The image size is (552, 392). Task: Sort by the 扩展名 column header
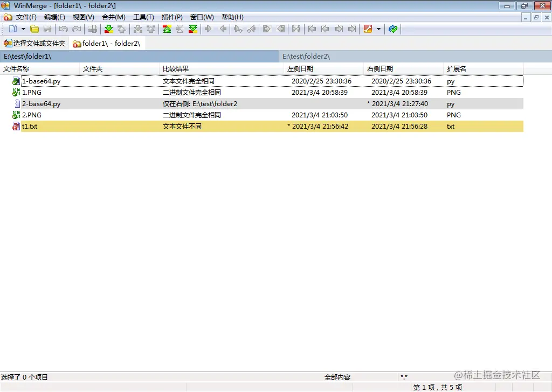483,69
